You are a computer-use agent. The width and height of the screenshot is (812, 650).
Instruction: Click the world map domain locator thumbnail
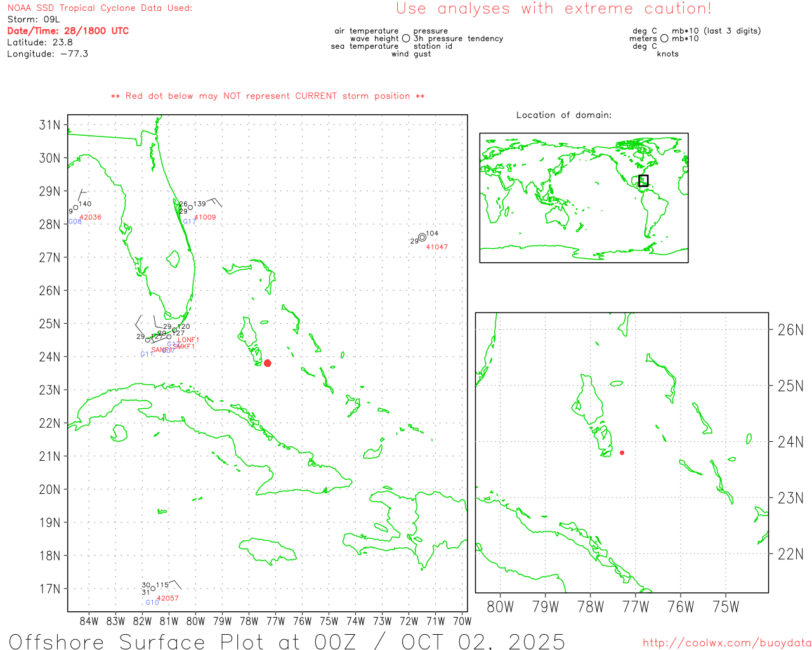click(584, 198)
